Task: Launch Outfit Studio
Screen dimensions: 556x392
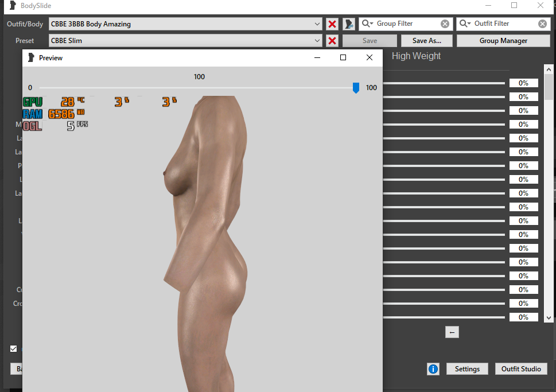Action: tap(522, 369)
